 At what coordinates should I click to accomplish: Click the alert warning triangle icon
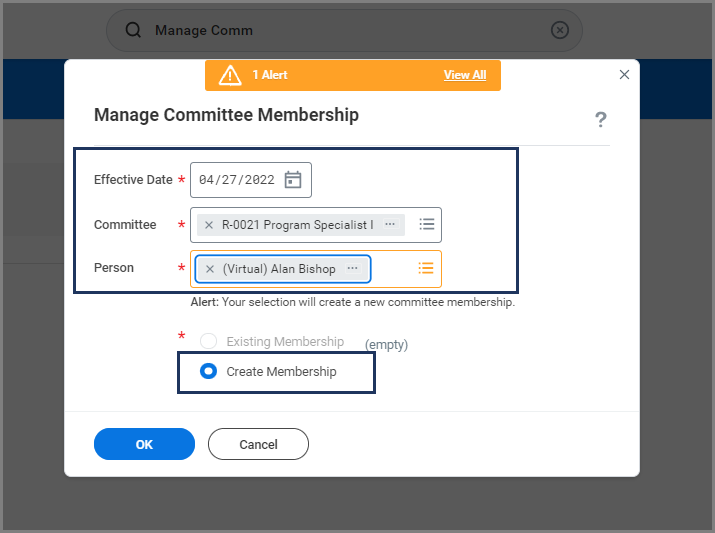[x=230, y=75]
